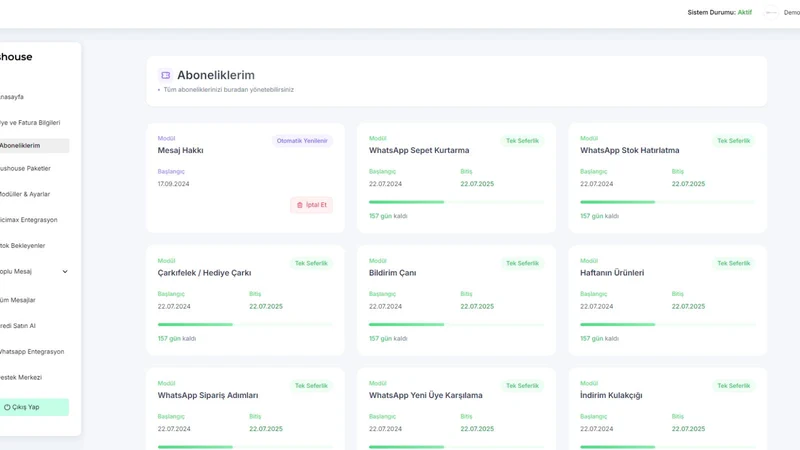Screen dimensions: 800x450
Task: Click the power icon in Çıkış Yap
Action: coord(7,407)
